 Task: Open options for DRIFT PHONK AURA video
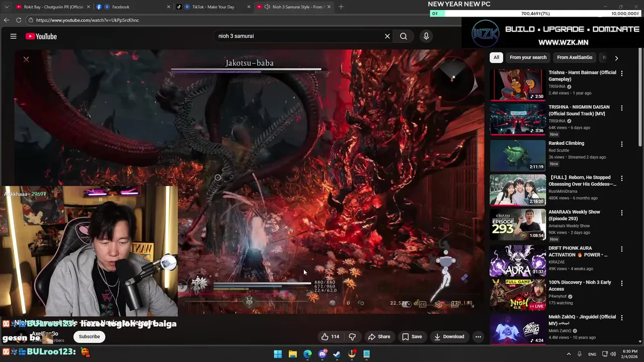point(622,249)
